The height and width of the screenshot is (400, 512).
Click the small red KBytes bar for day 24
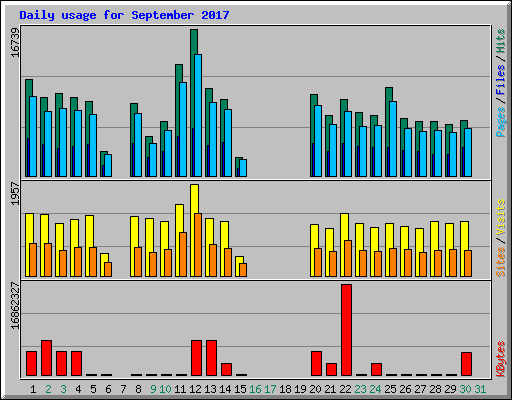click(x=376, y=369)
